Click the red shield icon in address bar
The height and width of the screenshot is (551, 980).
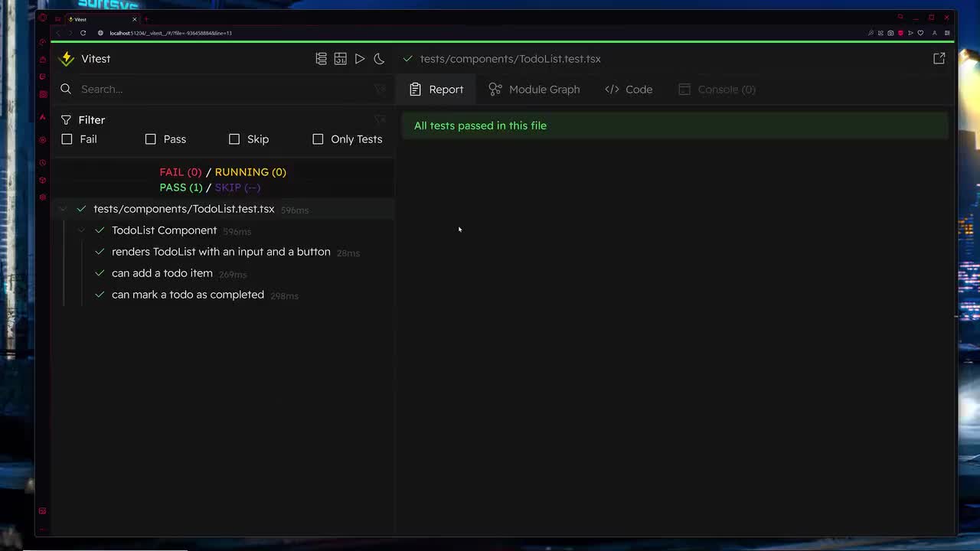pyautogui.click(x=900, y=33)
